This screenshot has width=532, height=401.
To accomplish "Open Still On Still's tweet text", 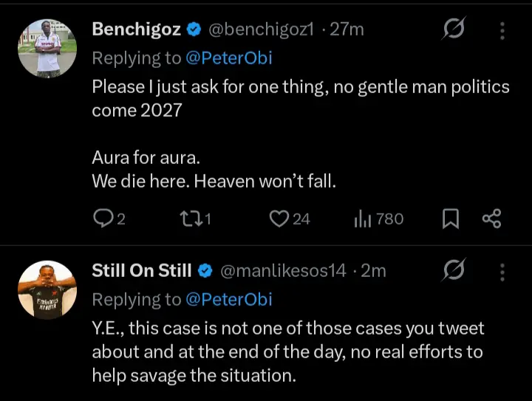I will click(x=288, y=351).
